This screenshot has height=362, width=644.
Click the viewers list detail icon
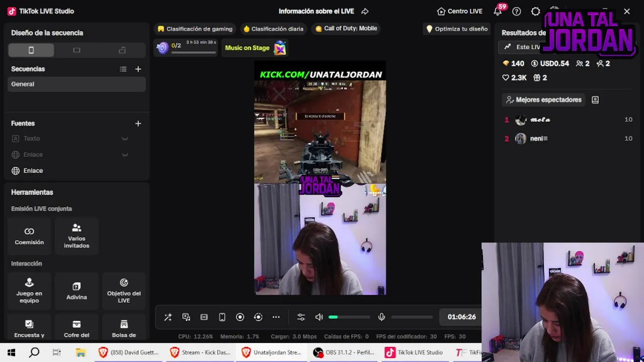595,100
